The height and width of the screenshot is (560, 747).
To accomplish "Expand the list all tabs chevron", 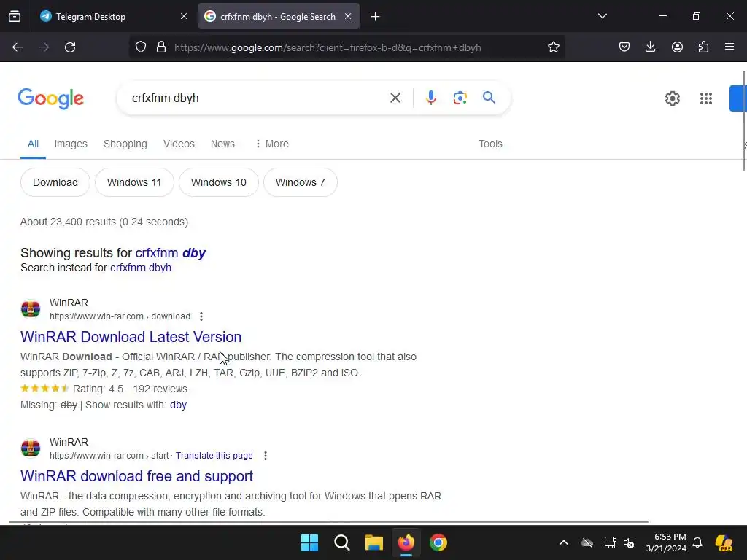I will [x=602, y=16].
